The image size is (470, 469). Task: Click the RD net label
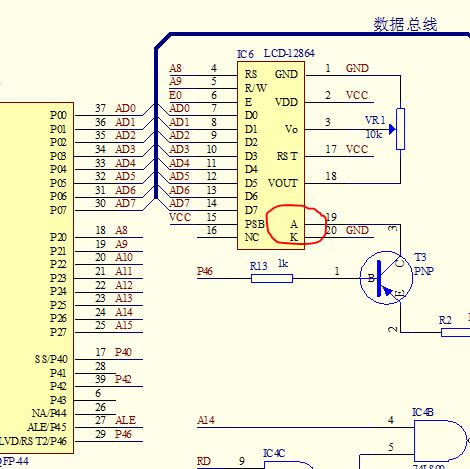(204, 461)
